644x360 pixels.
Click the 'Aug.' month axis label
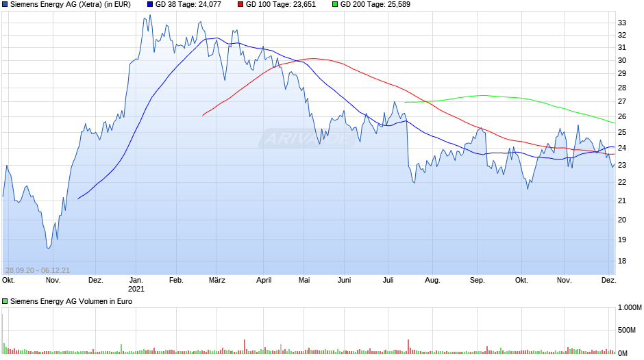pos(432,281)
